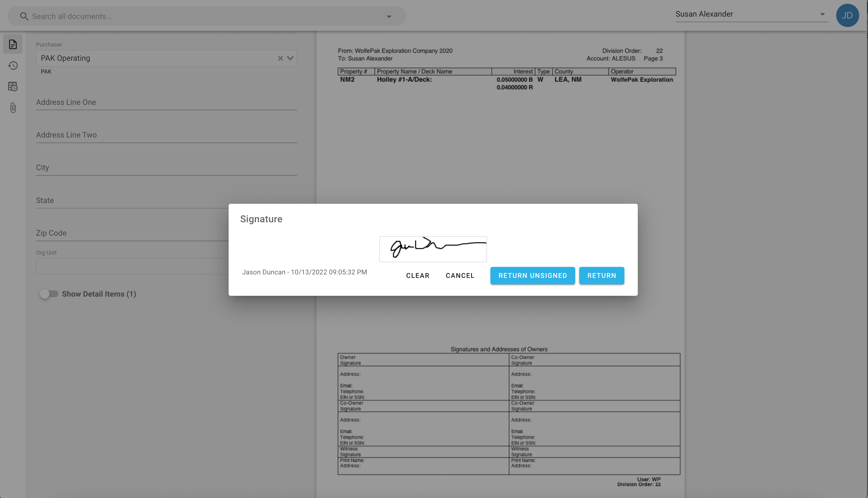Open the table schedule sidebar icon
The height and width of the screenshot is (498, 868).
[13, 87]
